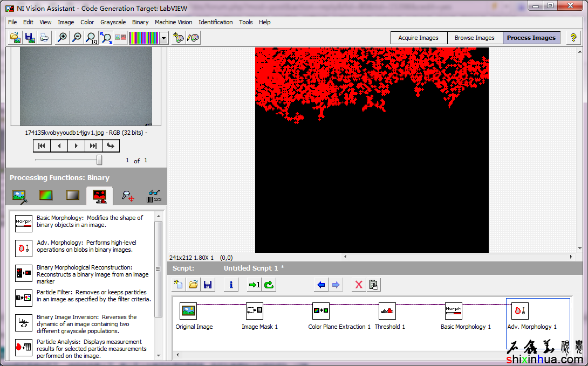This screenshot has width=588, height=366.
Task: Click the Save Script floppy disk icon
Action: tap(208, 285)
